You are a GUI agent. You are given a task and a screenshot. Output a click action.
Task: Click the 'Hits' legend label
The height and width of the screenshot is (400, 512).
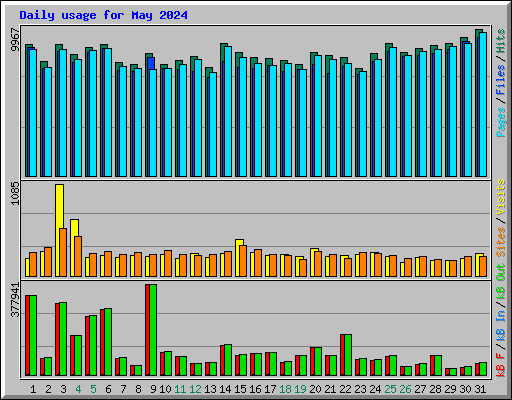[501, 41]
